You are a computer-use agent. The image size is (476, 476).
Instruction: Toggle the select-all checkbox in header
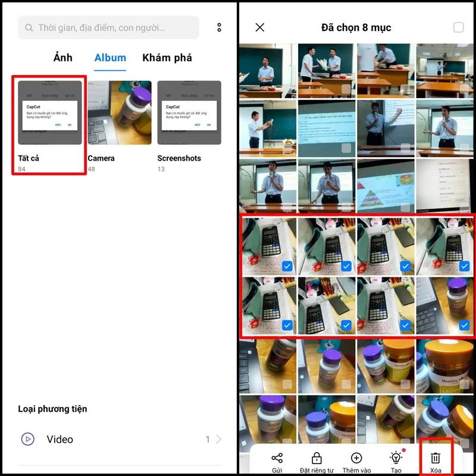point(458,27)
